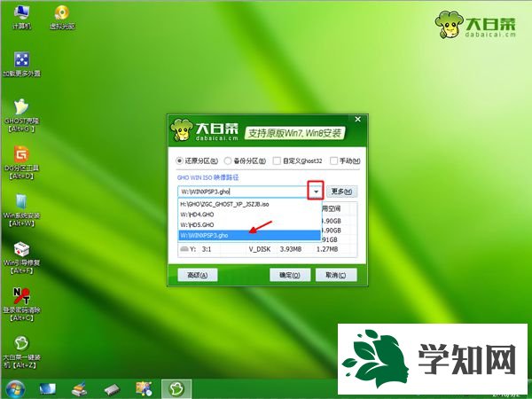Launch the Win引导修复 Alt+F icon

[x=21, y=257]
